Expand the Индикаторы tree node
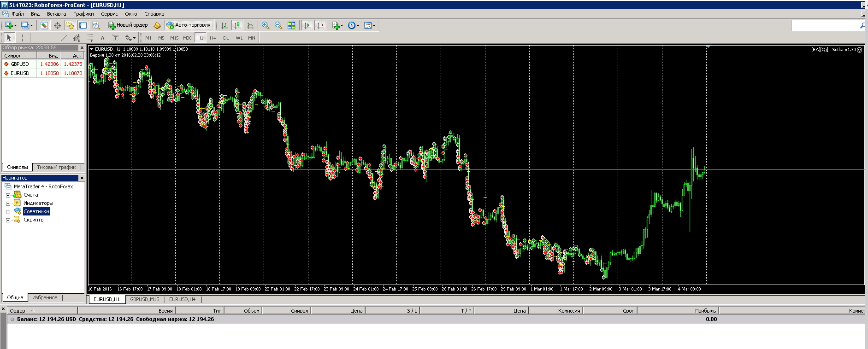 pos(8,204)
